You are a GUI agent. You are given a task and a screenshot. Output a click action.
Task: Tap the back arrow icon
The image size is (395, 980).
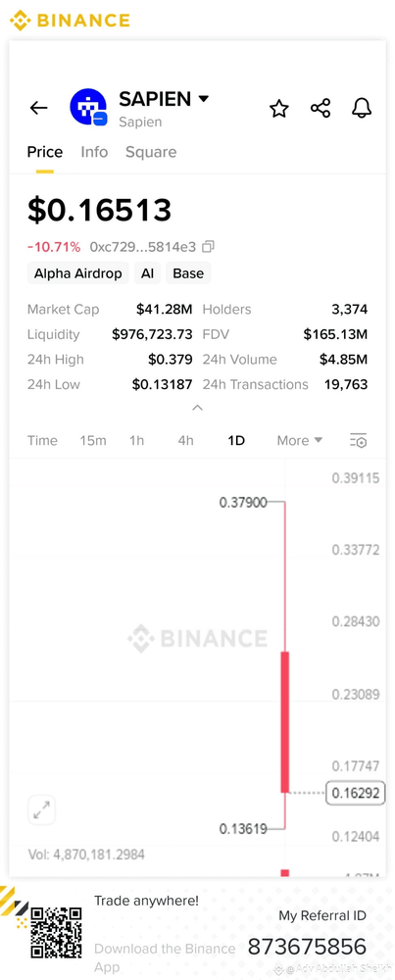pyautogui.click(x=39, y=108)
